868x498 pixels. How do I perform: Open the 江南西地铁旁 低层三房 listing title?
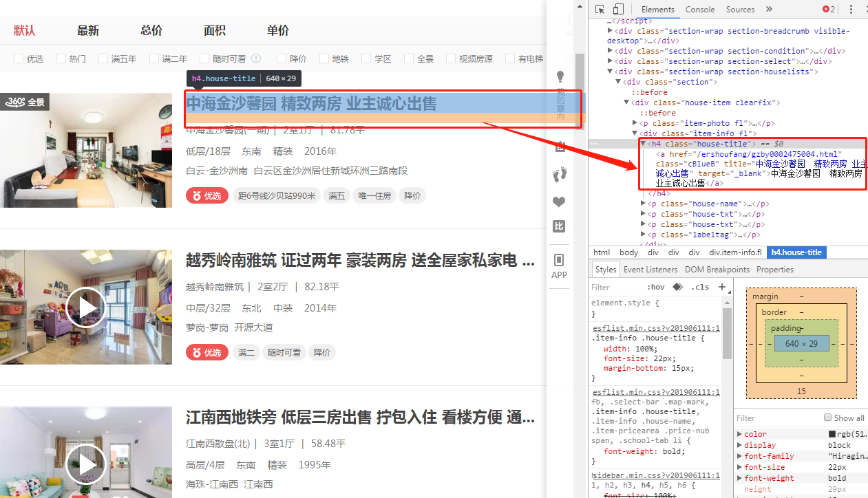click(360, 418)
